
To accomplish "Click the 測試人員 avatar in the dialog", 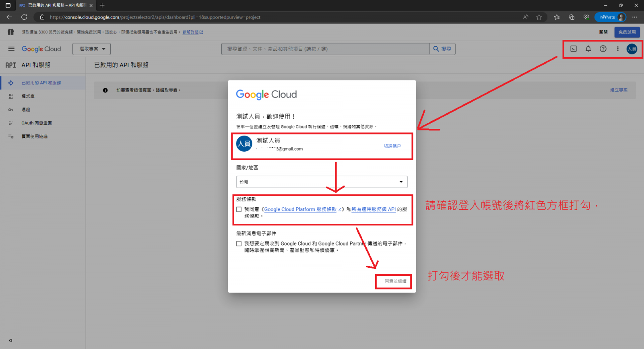I will (244, 144).
